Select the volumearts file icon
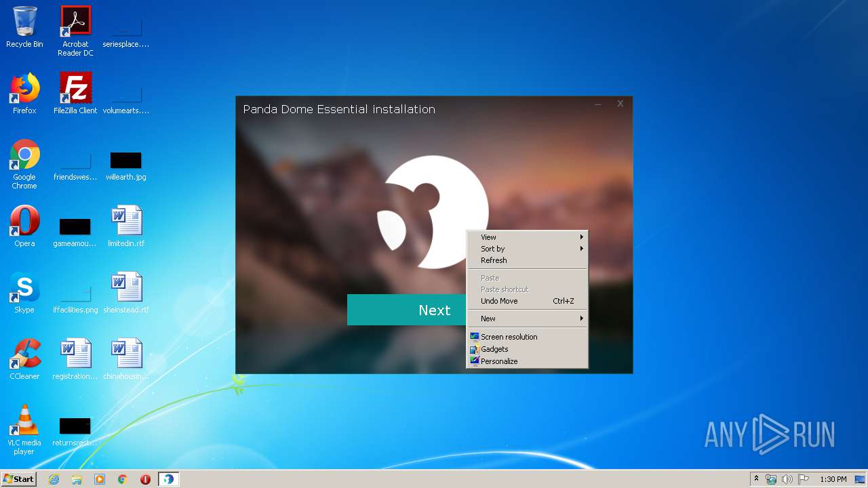 pyautogui.click(x=126, y=100)
